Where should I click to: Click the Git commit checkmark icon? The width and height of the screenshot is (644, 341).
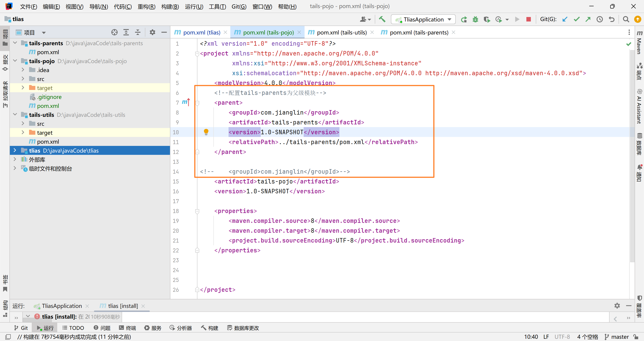pos(576,19)
